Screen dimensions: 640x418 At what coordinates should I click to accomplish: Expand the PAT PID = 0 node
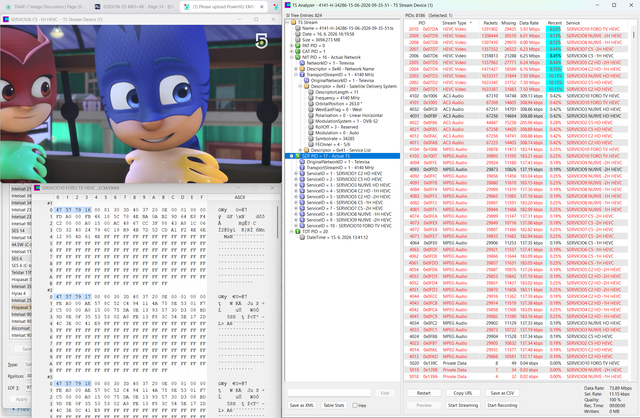291,46
